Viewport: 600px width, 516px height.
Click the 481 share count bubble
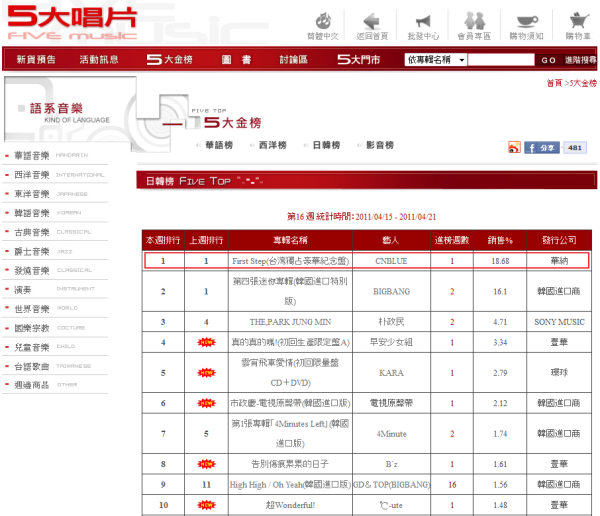575,148
